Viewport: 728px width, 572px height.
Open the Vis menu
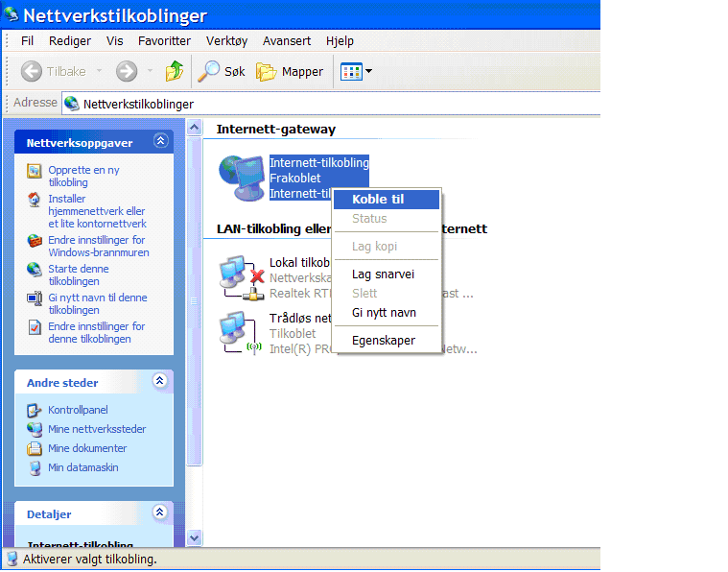[115, 41]
